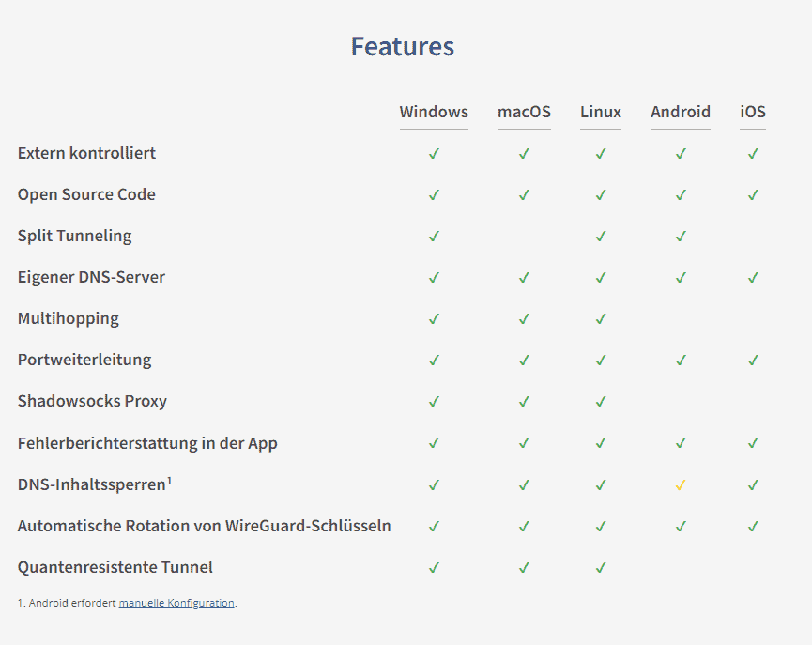Viewport: 812px width, 645px height.
Task: Click the yellow Android checkmark for DNS-Inhaltssperren
Action: [x=681, y=484]
